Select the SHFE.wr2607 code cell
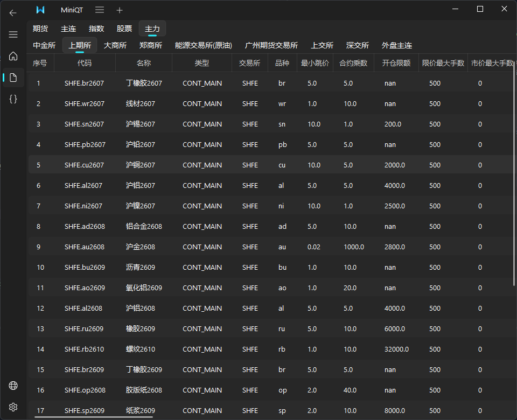 tap(85, 103)
